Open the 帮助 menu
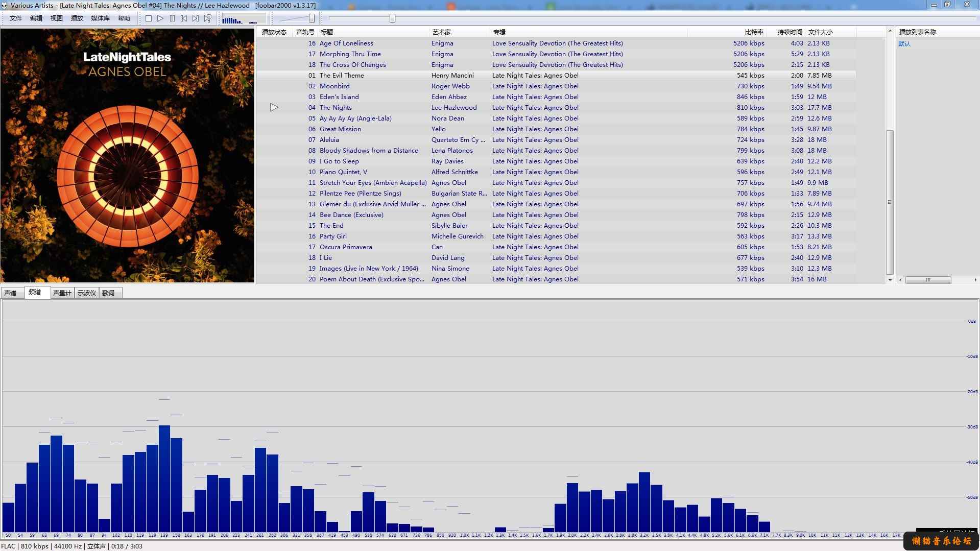The width and height of the screenshot is (980, 551). pyautogui.click(x=124, y=18)
